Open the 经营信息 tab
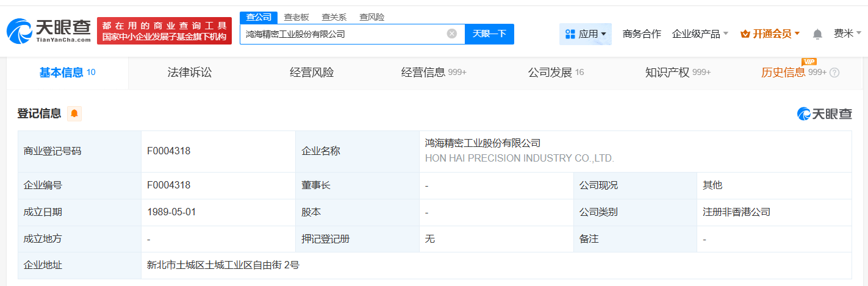 click(434, 73)
